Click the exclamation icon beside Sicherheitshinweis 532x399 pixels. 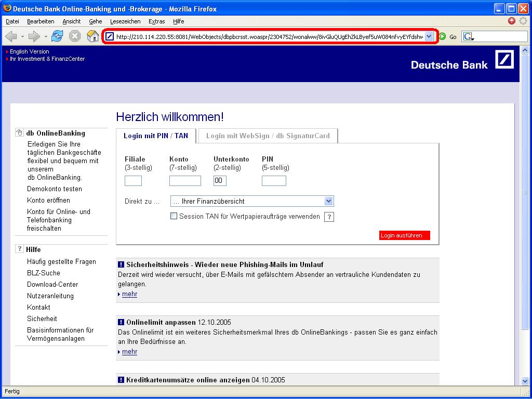(121, 264)
